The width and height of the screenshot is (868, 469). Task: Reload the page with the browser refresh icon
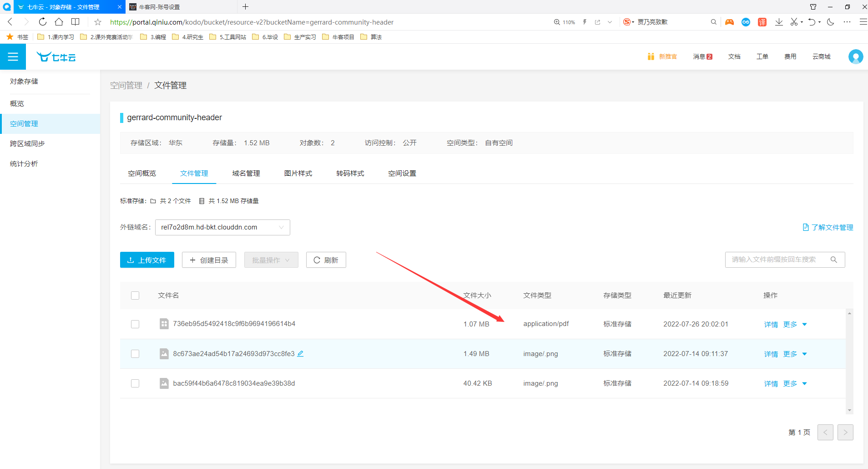pos(42,22)
